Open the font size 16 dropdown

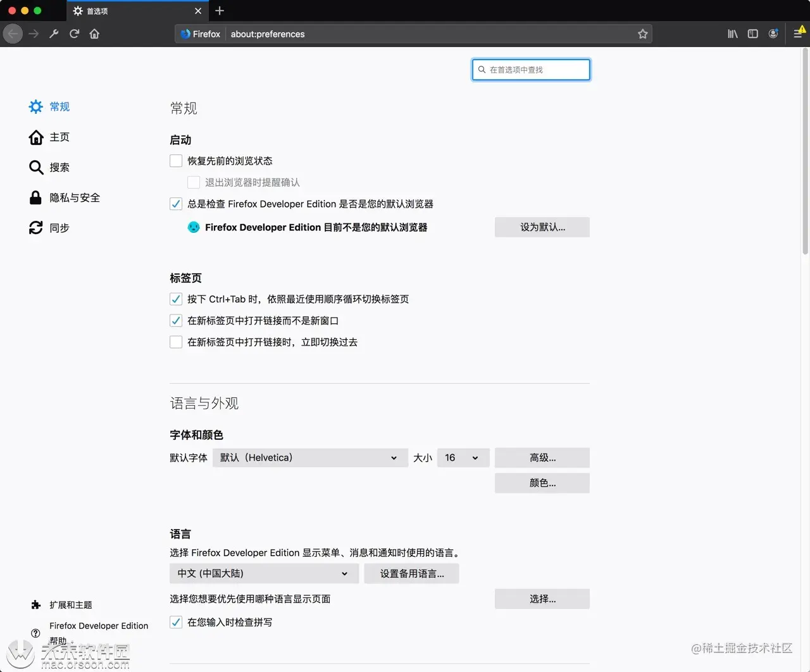pos(463,457)
